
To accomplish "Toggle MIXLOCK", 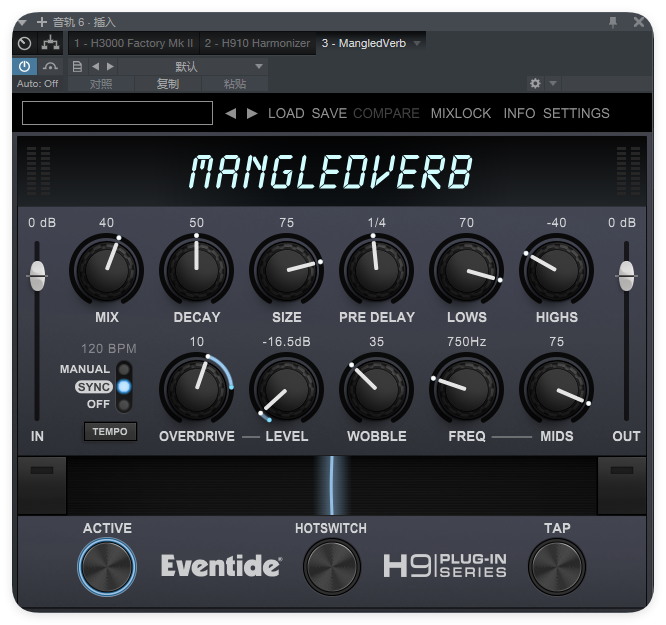I will [x=461, y=113].
